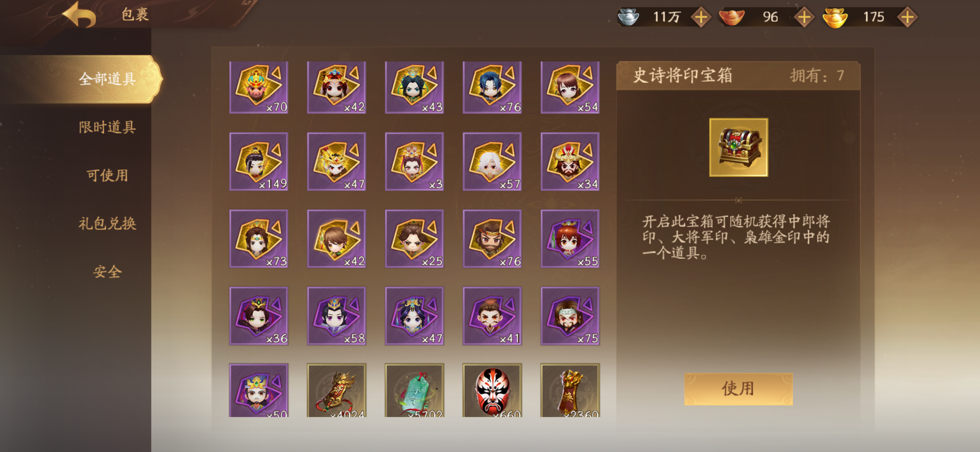Open the 安全 tab
This screenshot has width=980, height=452.
pyautogui.click(x=107, y=272)
